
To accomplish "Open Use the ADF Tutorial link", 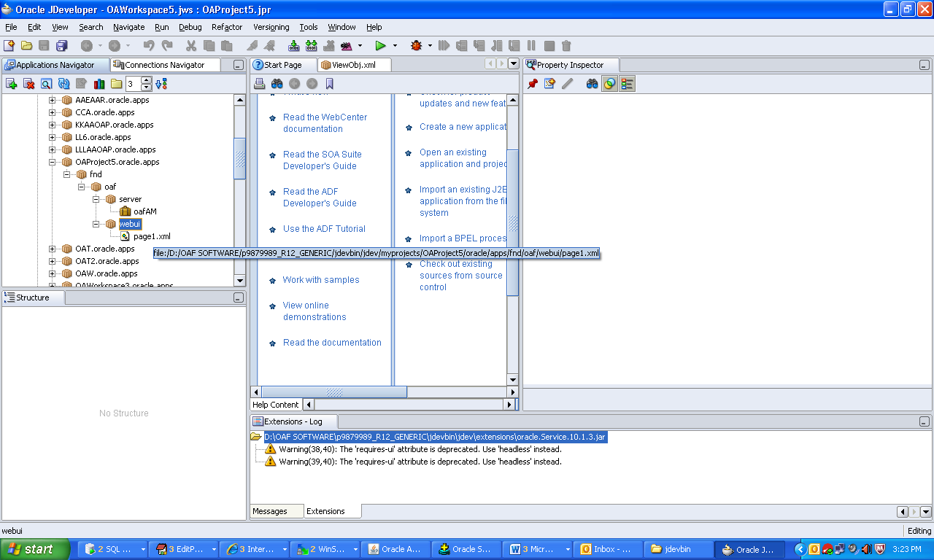I will click(x=324, y=228).
